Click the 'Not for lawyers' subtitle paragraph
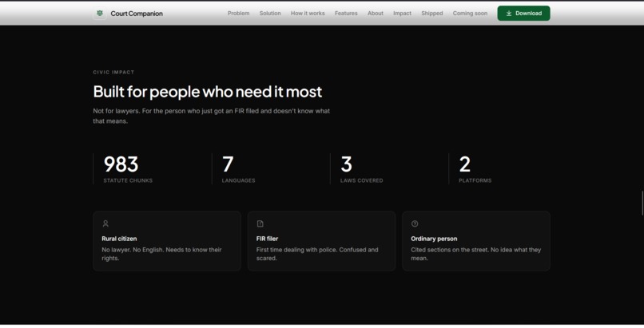The image size is (644, 328). [x=211, y=116]
